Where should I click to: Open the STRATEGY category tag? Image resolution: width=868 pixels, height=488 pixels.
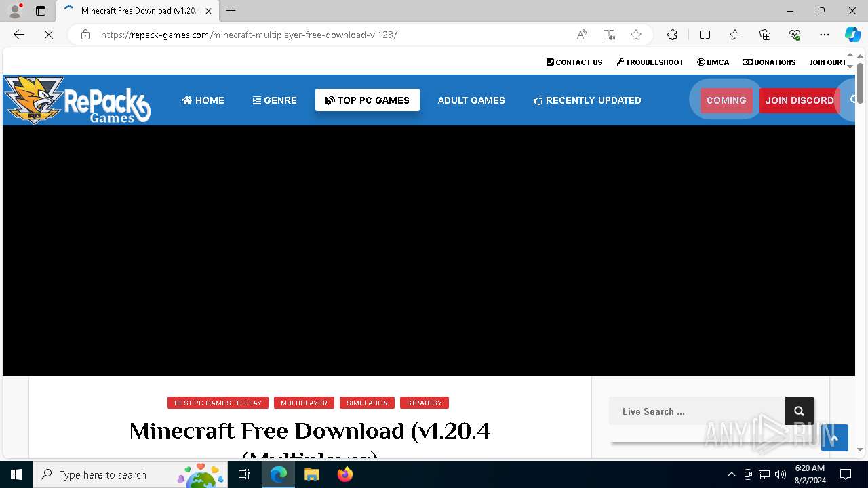pos(425,403)
